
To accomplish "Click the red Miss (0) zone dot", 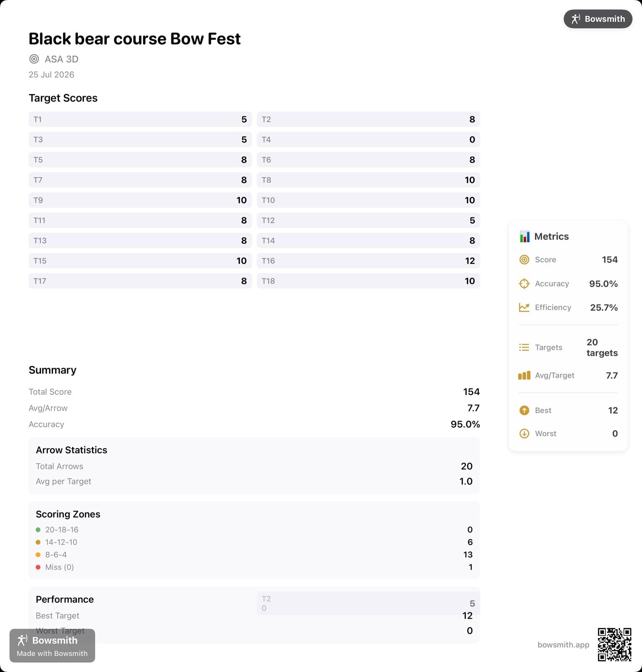I will [38, 567].
